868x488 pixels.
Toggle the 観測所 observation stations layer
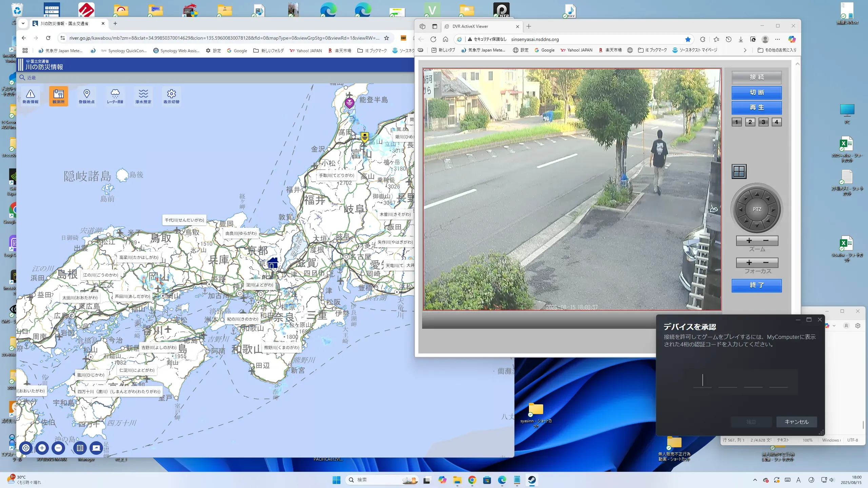[59, 96]
